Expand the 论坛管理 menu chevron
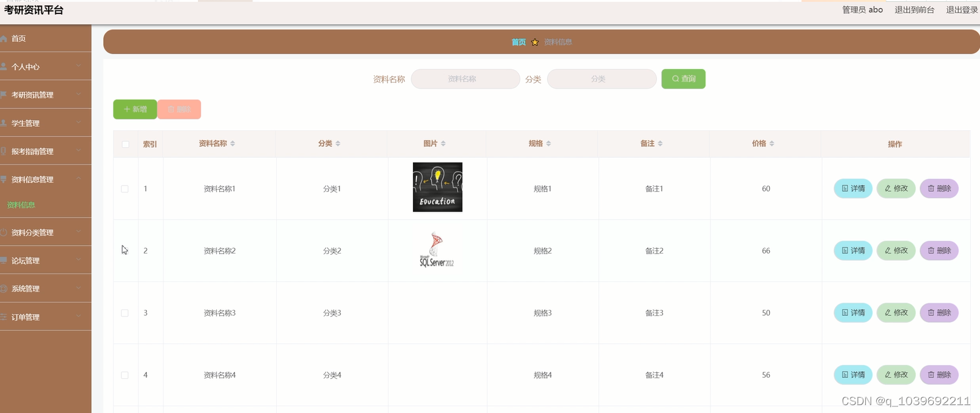980x413 pixels. (78, 260)
